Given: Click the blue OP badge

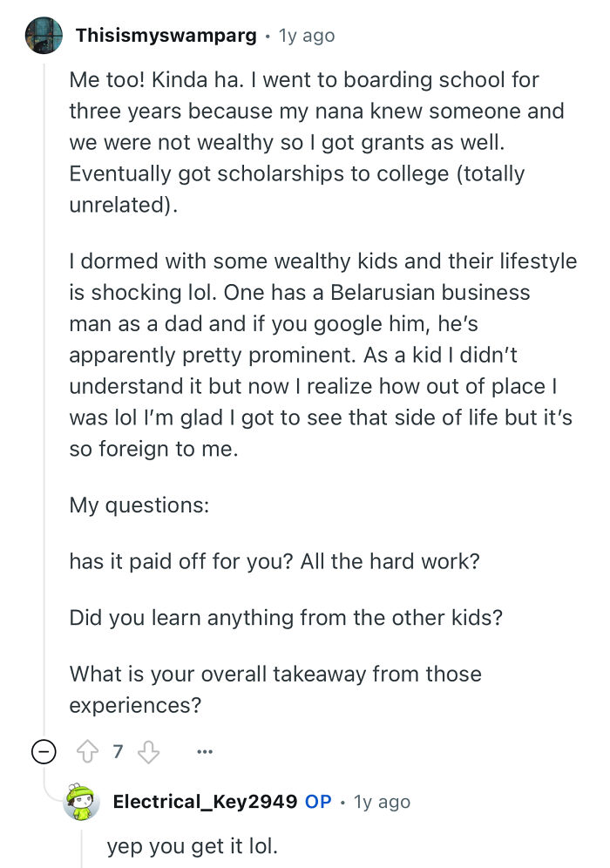Looking at the screenshot, I should click(318, 801).
